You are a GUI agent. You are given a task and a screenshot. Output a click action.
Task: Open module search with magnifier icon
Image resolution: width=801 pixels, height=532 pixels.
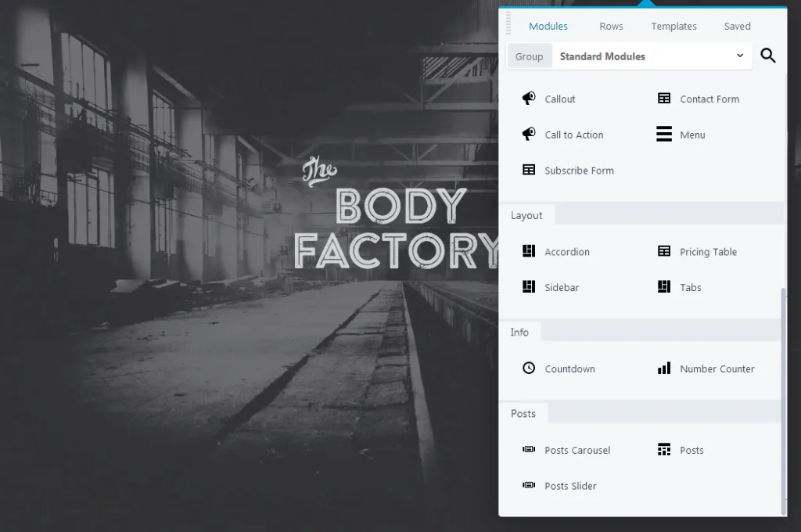[768, 56]
